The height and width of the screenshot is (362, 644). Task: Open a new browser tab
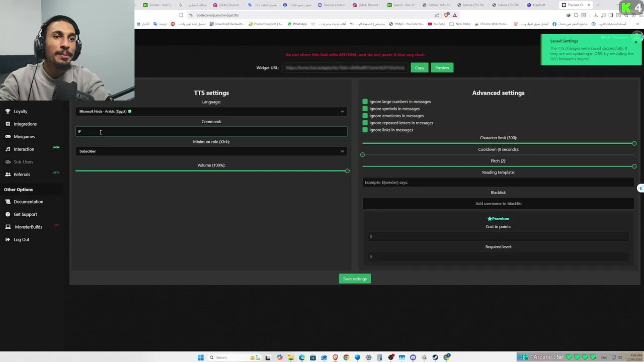pos(598,5)
